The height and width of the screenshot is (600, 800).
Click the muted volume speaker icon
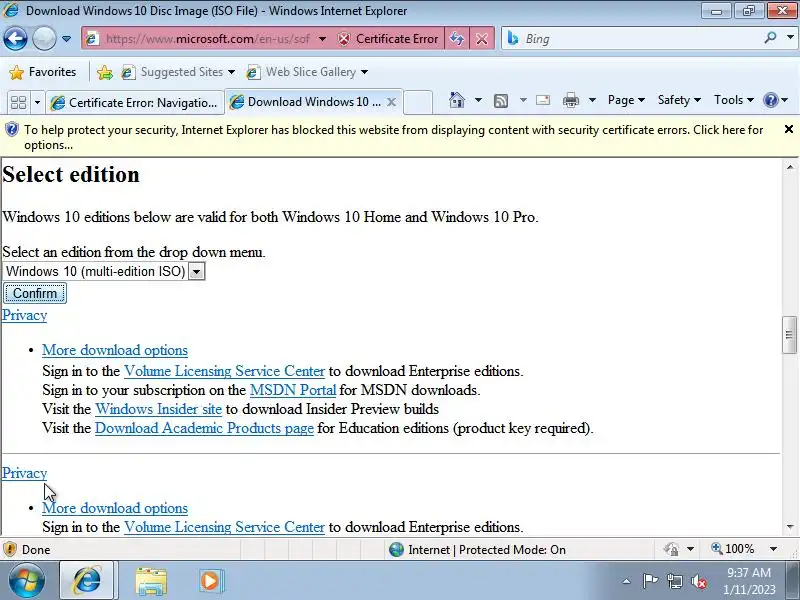[x=698, y=581]
